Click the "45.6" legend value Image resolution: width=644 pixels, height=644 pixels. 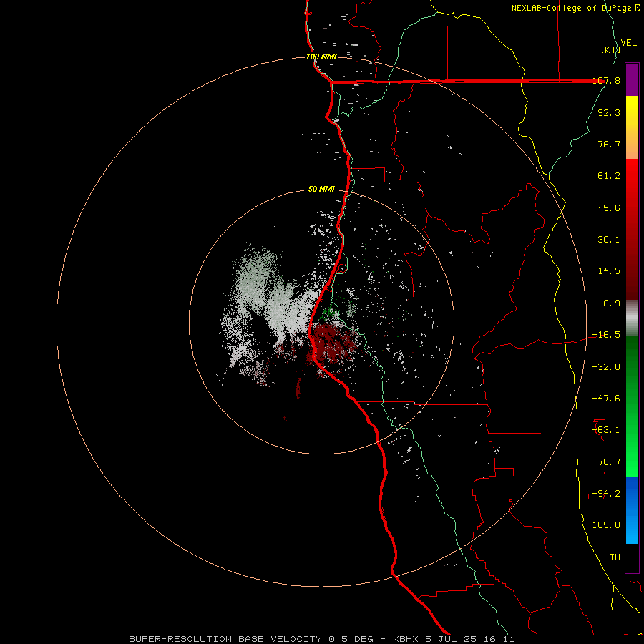609,208
